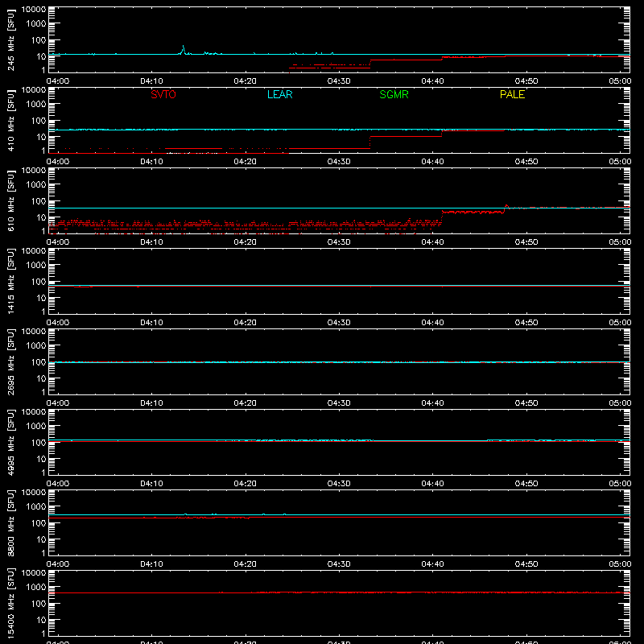Click the 10000 y-axis value on 245 MHz plot
This screenshot has width=644, height=644.
34,10
